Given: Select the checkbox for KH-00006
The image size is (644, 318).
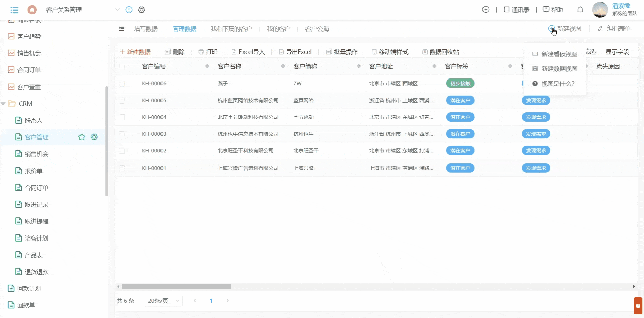Looking at the screenshot, I should coord(122,83).
